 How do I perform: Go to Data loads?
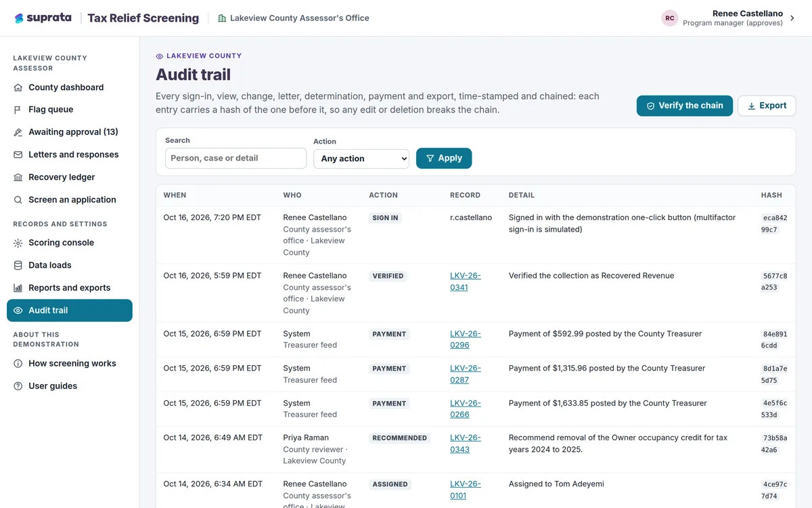click(x=70, y=266)
